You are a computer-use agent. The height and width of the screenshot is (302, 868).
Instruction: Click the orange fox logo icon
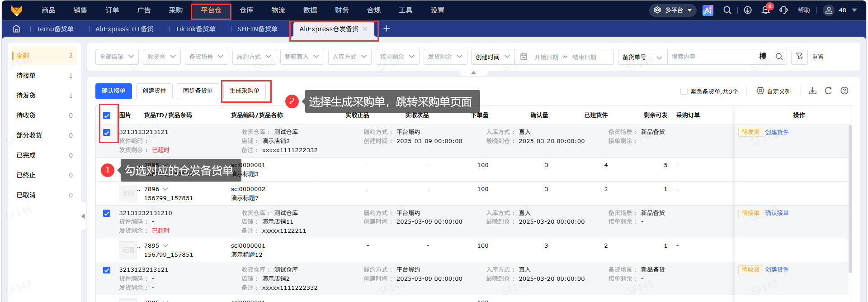(17, 10)
